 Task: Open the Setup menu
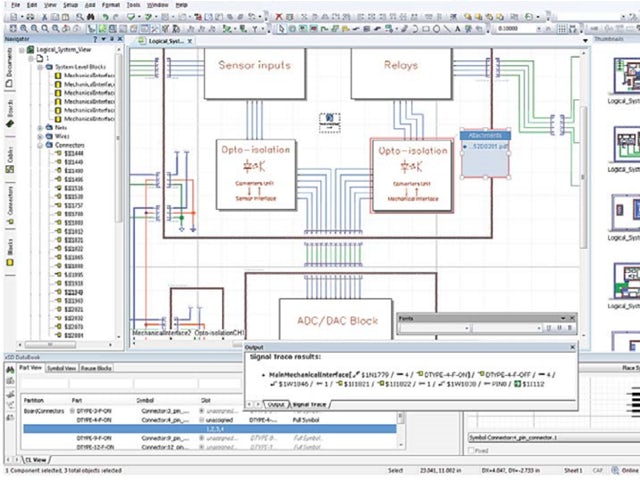(x=70, y=5)
